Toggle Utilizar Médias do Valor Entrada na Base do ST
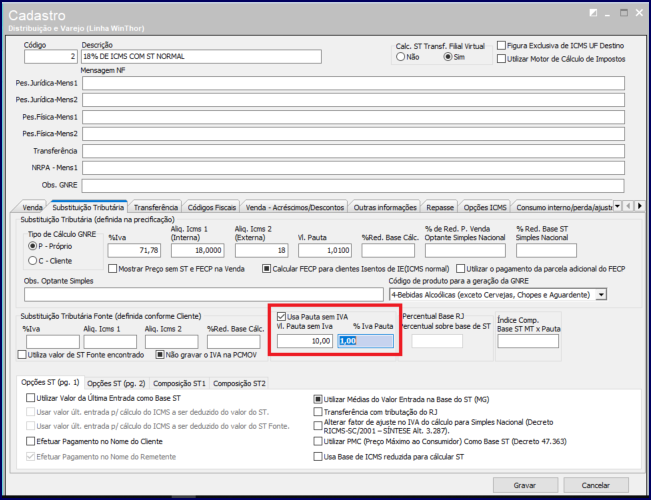 318,400
